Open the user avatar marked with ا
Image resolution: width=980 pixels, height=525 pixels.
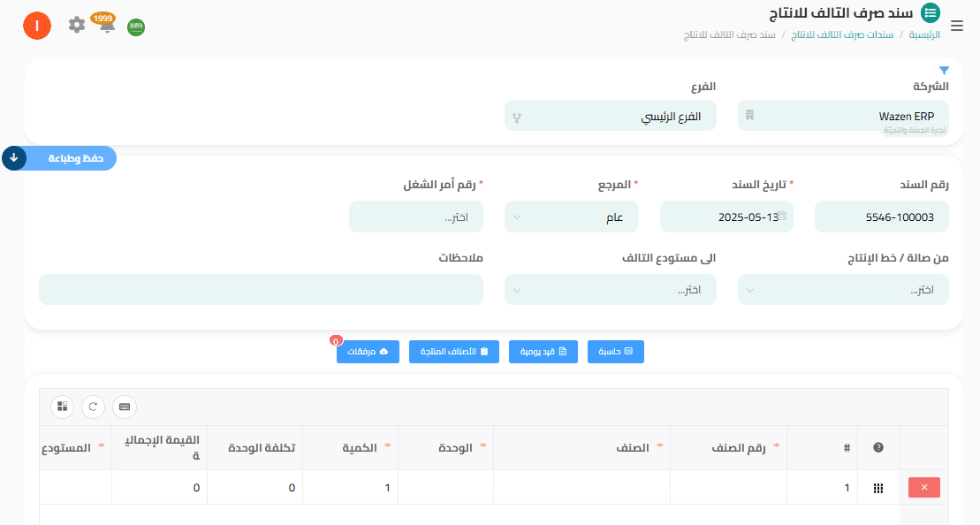tap(36, 26)
